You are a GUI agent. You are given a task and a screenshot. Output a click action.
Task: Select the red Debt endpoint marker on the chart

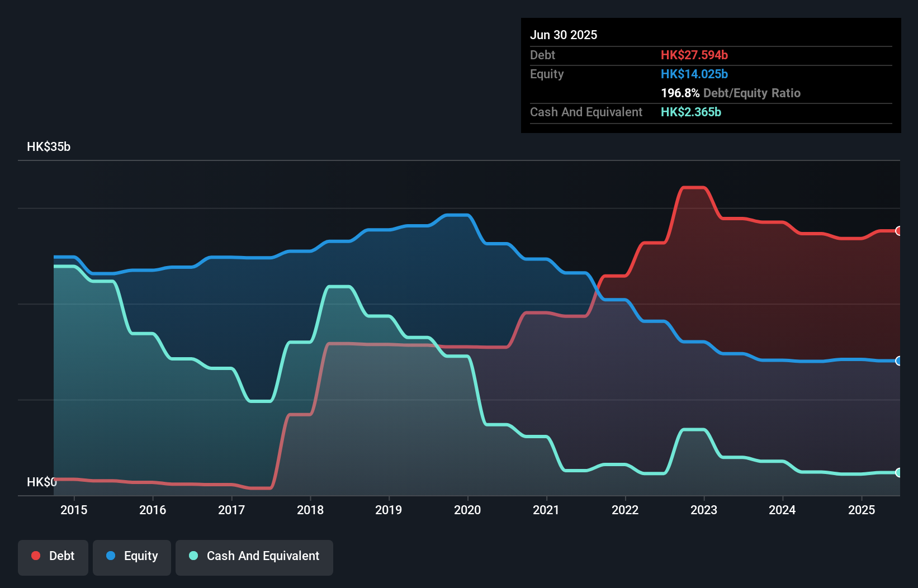[898, 230]
